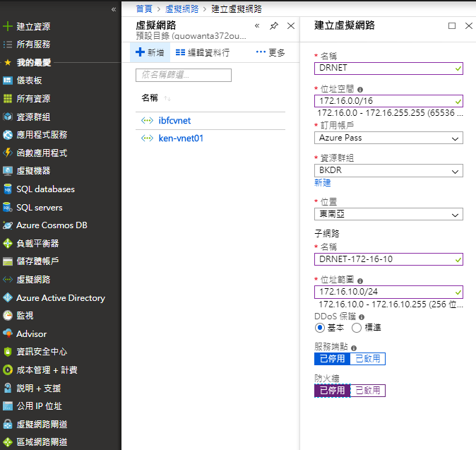The height and width of the screenshot is (450, 476).
Task: Open the 儲存體帳戶 icon
Action: point(8,261)
